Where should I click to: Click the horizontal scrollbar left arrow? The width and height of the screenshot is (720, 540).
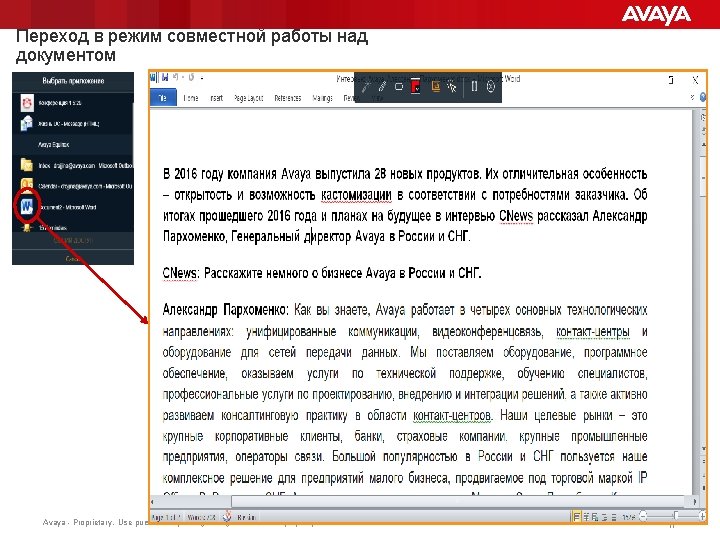coord(153,502)
